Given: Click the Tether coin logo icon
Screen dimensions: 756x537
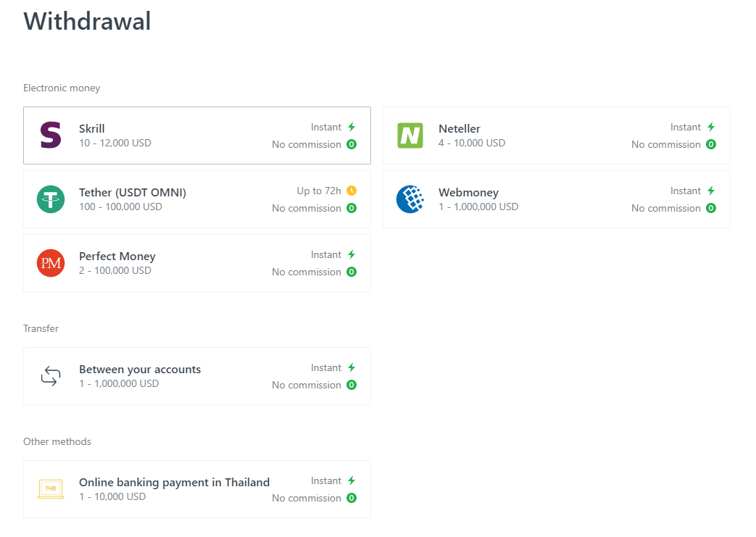Looking at the screenshot, I should tap(51, 199).
